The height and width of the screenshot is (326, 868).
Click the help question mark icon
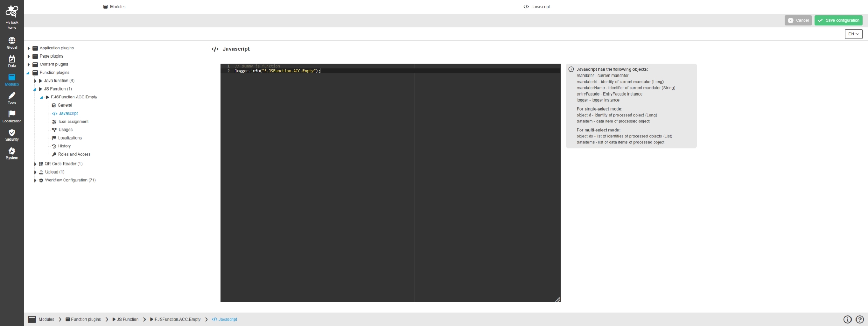(x=859, y=320)
